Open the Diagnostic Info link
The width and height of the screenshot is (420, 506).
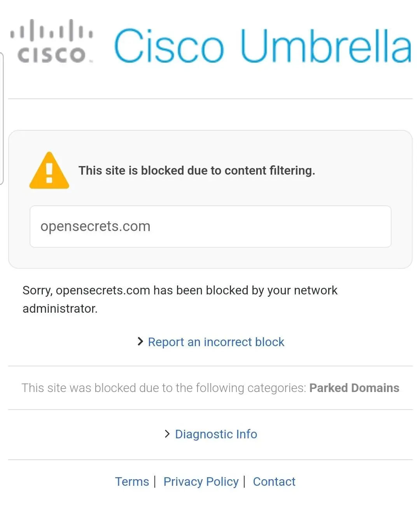[x=216, y=434]
